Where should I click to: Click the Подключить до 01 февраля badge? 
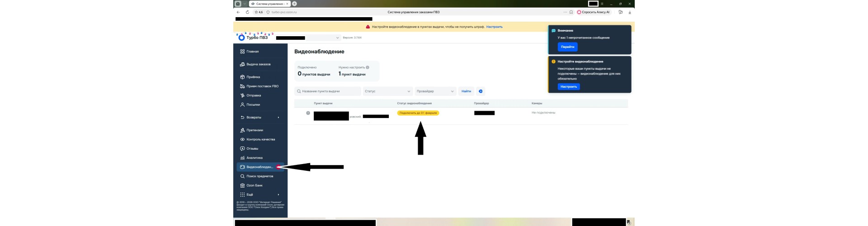pos(418,113)
